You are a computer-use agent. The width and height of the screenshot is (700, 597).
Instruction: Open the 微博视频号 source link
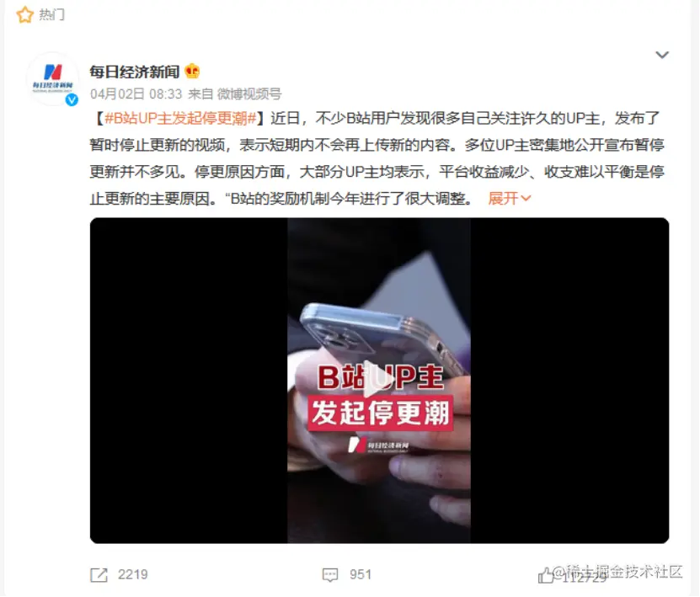click(249, 94)
